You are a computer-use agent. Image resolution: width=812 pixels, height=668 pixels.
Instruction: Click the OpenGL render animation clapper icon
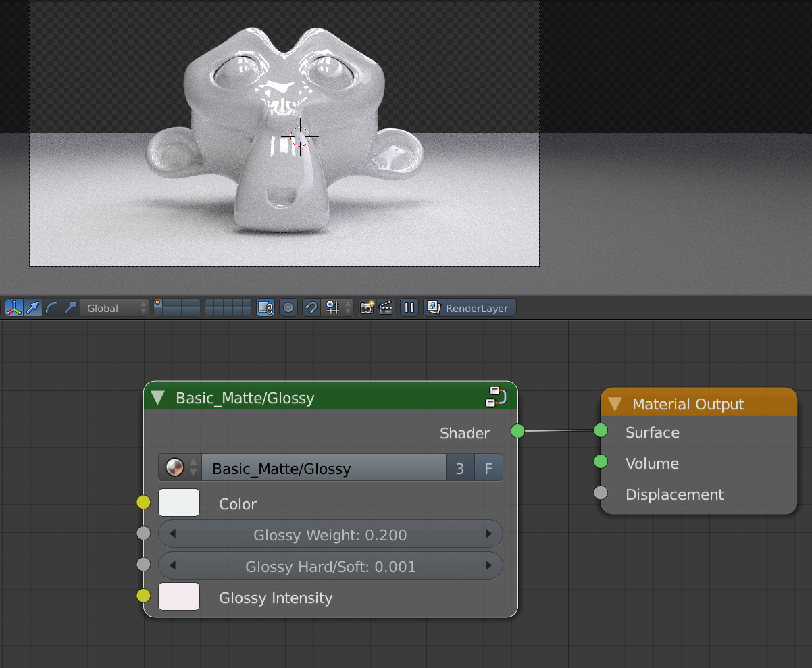coord(386,308)
